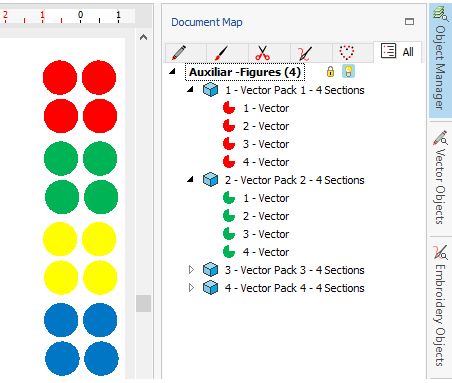Maximize the Document Map panel
Screen dimensions: 452x383
click(x=409, y=22)
